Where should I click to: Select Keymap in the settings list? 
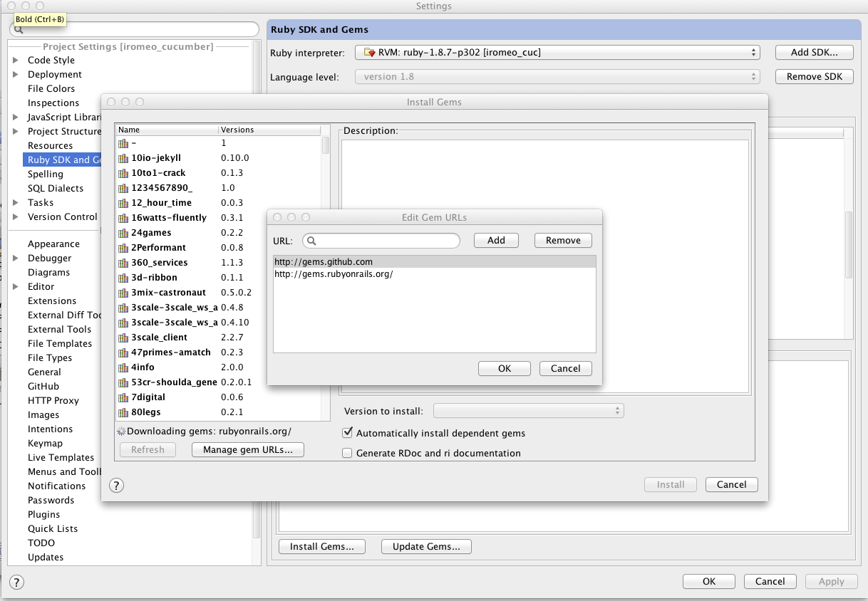pos(45,444)
